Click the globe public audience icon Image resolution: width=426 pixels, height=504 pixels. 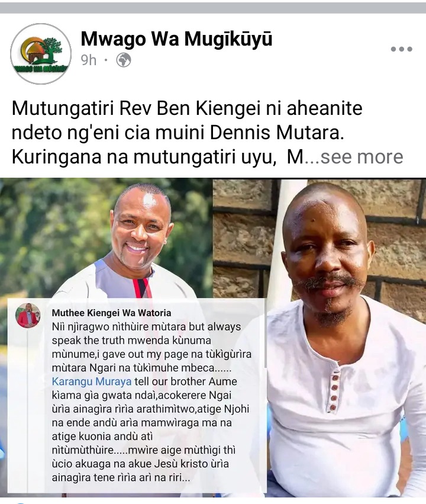tap(124, 60)
